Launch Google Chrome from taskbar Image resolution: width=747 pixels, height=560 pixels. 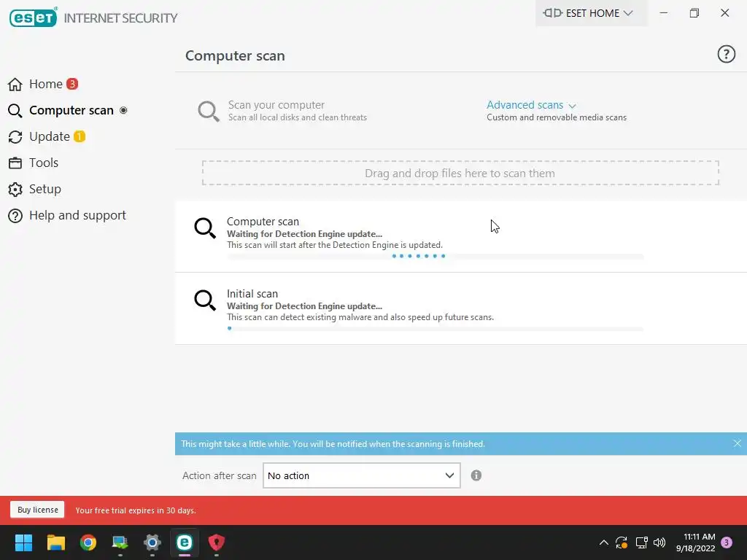click(88, 542)
